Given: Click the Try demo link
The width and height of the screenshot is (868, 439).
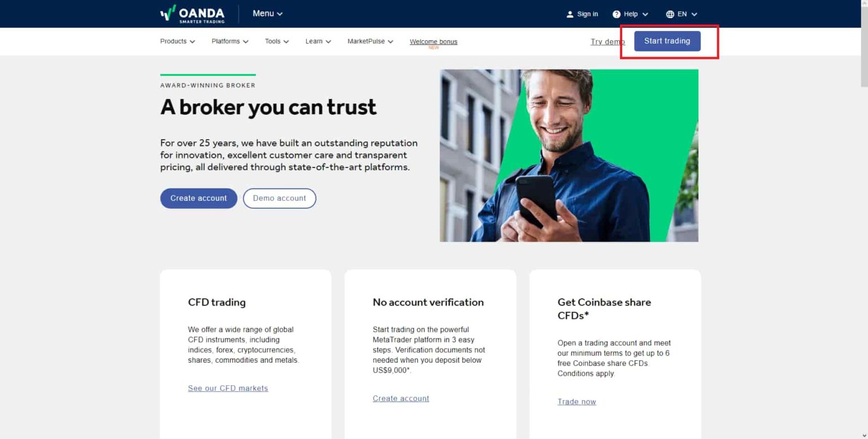Looking at the screenshot, I should coord(607,41).
